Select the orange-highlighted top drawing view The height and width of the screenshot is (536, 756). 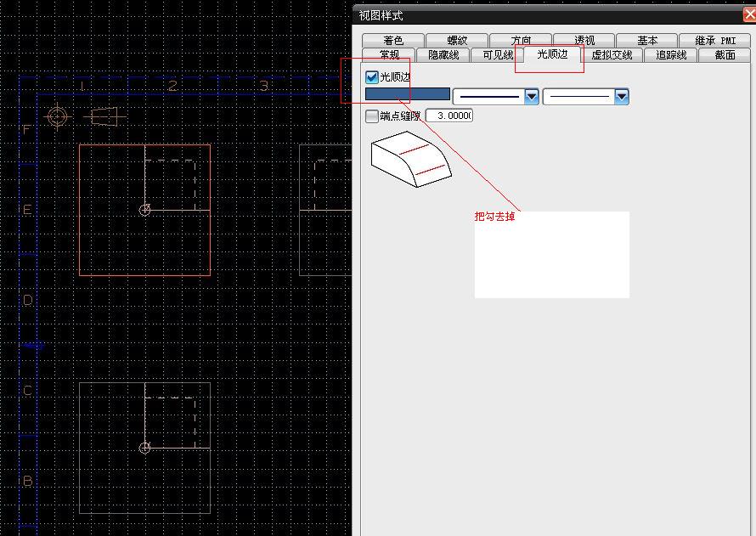(x=144, y=210)
